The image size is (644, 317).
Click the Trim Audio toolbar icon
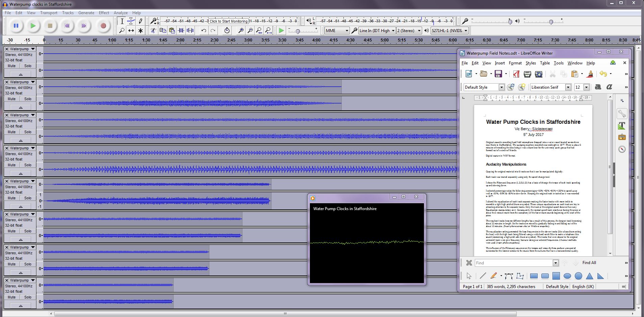(181, 30)
